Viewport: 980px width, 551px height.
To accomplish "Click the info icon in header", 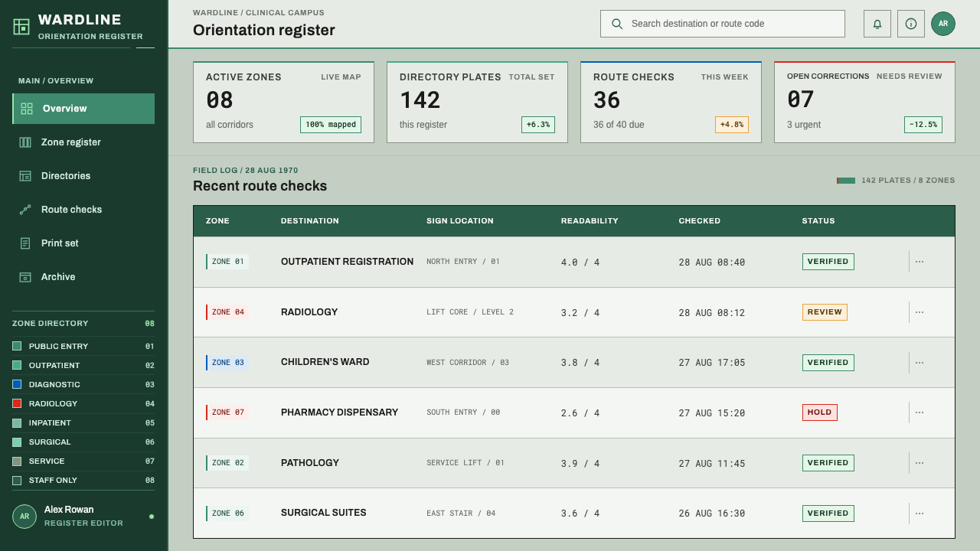I will click(911, 24).
